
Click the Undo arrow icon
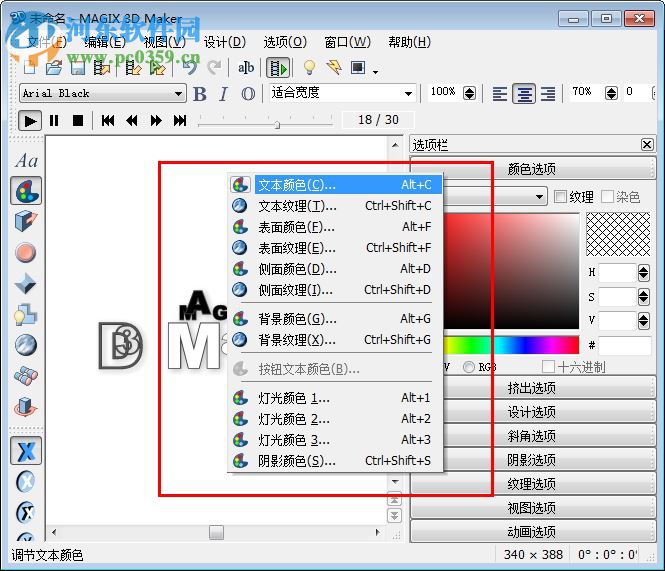(x=191, y=67)
